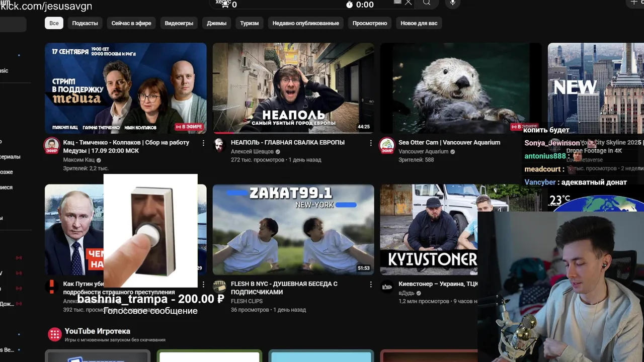Open the Максим Кац channel avatar
Image resolution: width=644 pixels, height=362 pixels.
51,145
